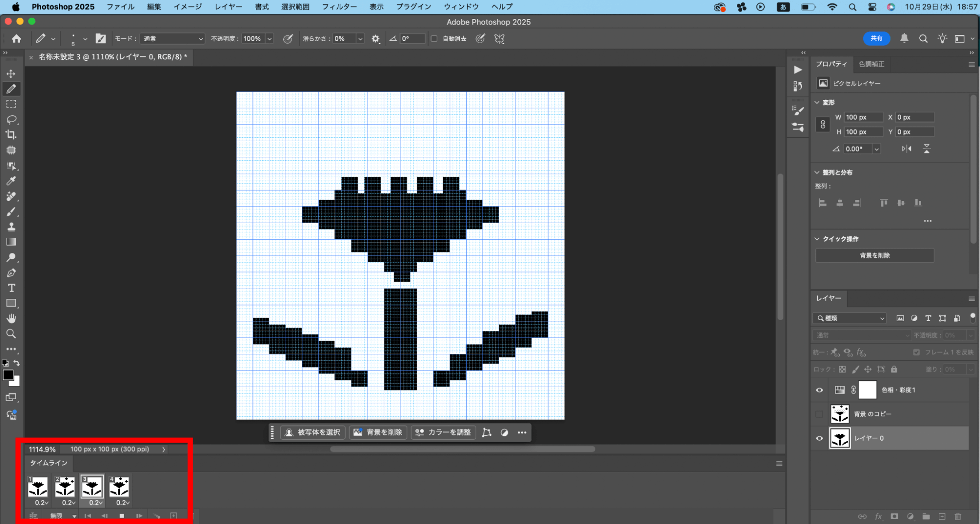
Task: Select the Crop tool
Action: (x=11, y=134)
